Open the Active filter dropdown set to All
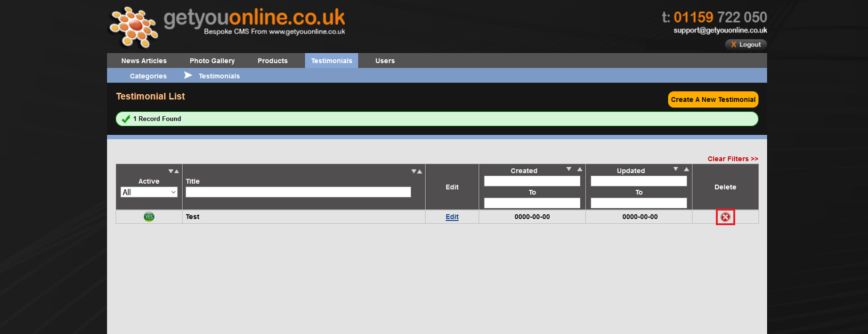 (149, 192)
